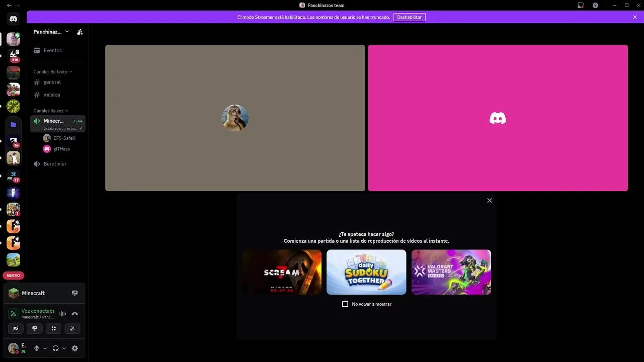Turn on camera button
The height and width of the screenshot is (362, 644).
click(16, 328)
